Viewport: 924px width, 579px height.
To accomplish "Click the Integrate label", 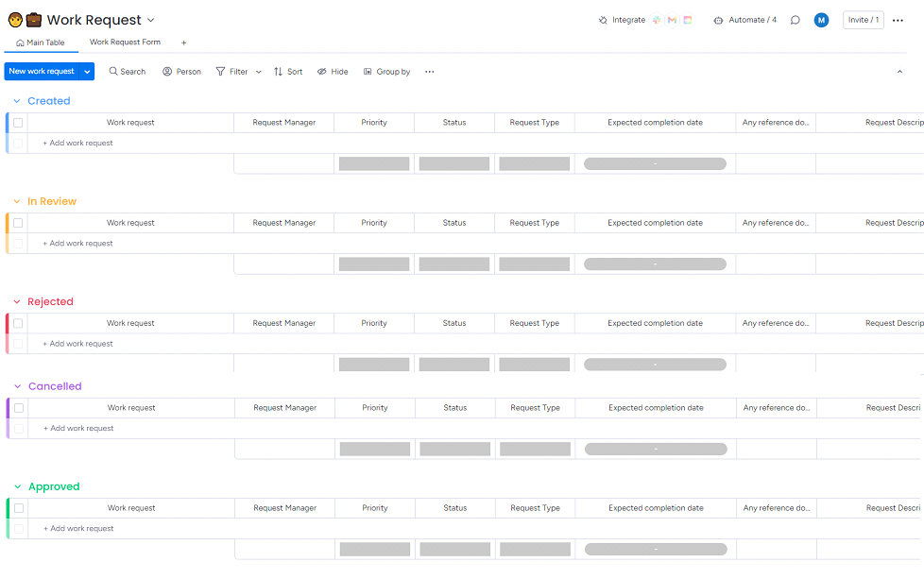I will coord(629,20).
